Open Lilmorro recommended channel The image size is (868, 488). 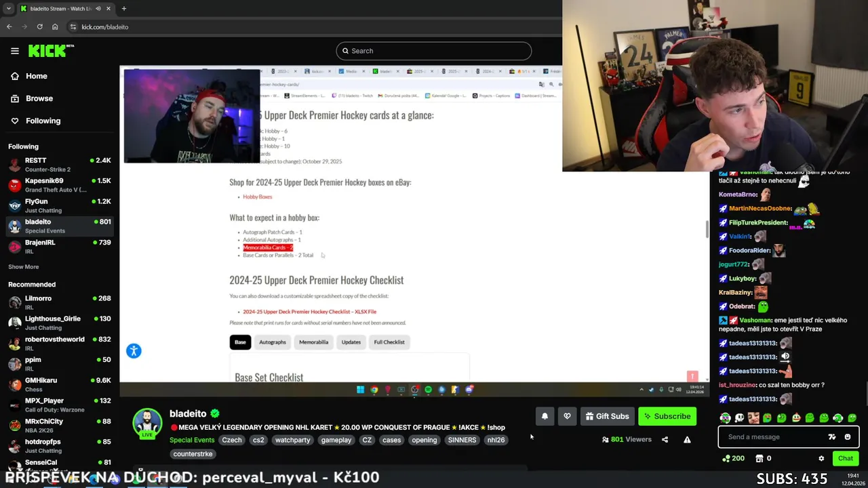60,302
